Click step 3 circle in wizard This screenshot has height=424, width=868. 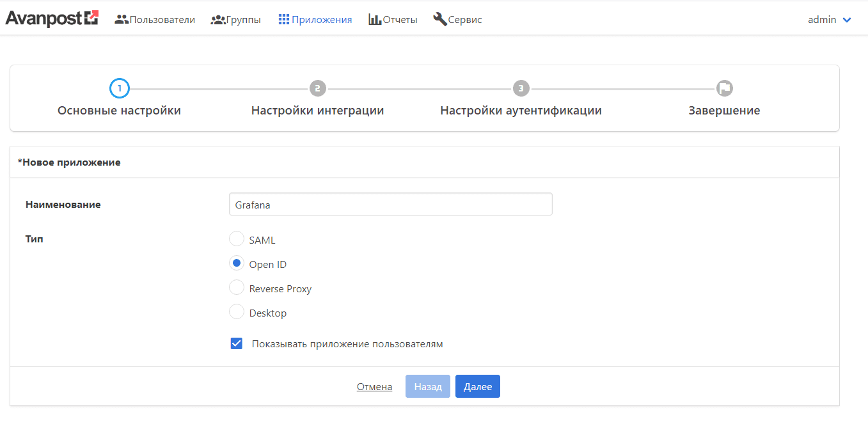tap(521, 88)
